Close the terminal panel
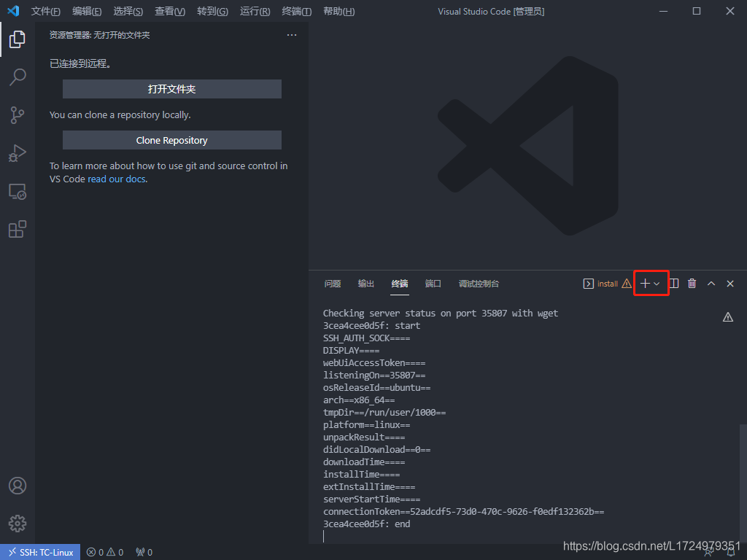 click(x=730, y=284)
